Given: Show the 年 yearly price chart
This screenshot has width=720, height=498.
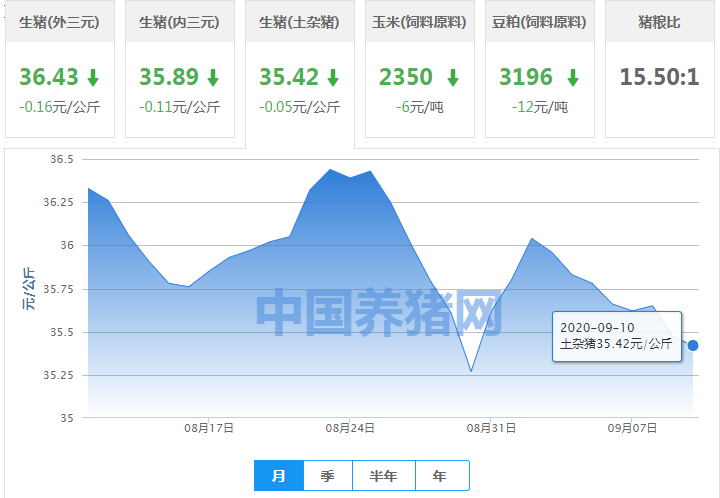Looking at the screenshot, I should point(440,476).
